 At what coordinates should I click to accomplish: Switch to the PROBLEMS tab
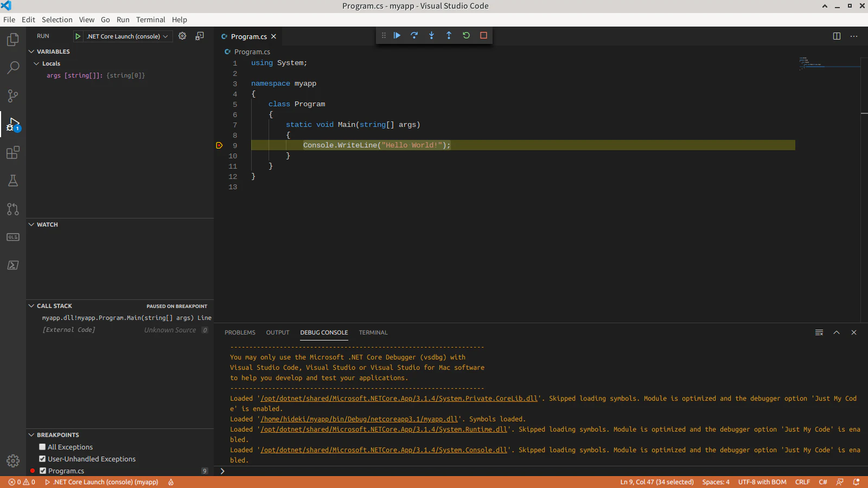(240, 332)
